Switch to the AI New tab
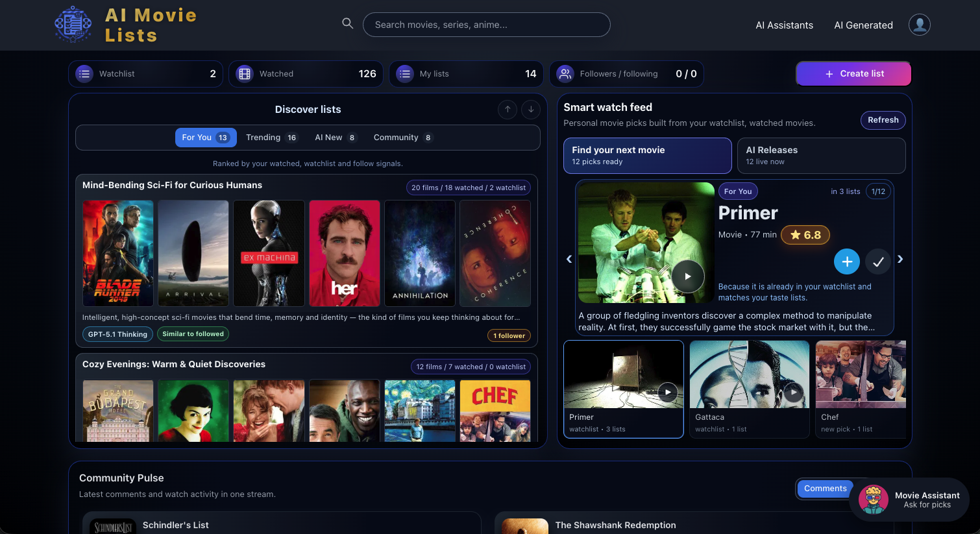The image size is (980, 534). click(x=336, y=138)
